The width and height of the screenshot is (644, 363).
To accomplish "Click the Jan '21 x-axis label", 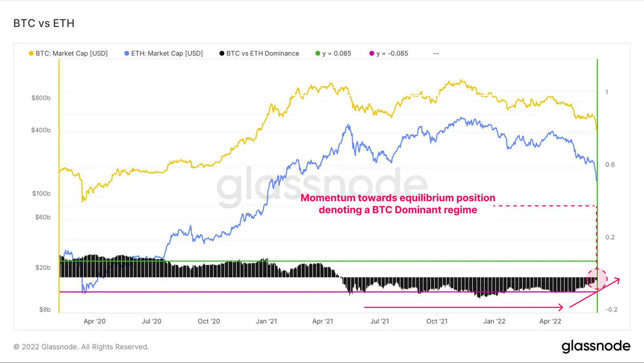I will [266, 322].
